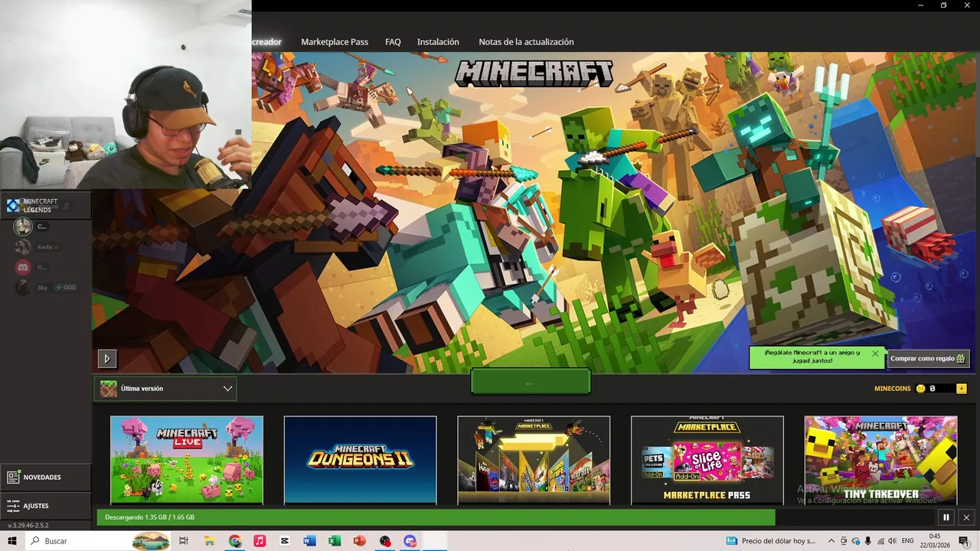980x551 pixels.
Task: Open the Última versión dropdown
Action: coord(165,389)
